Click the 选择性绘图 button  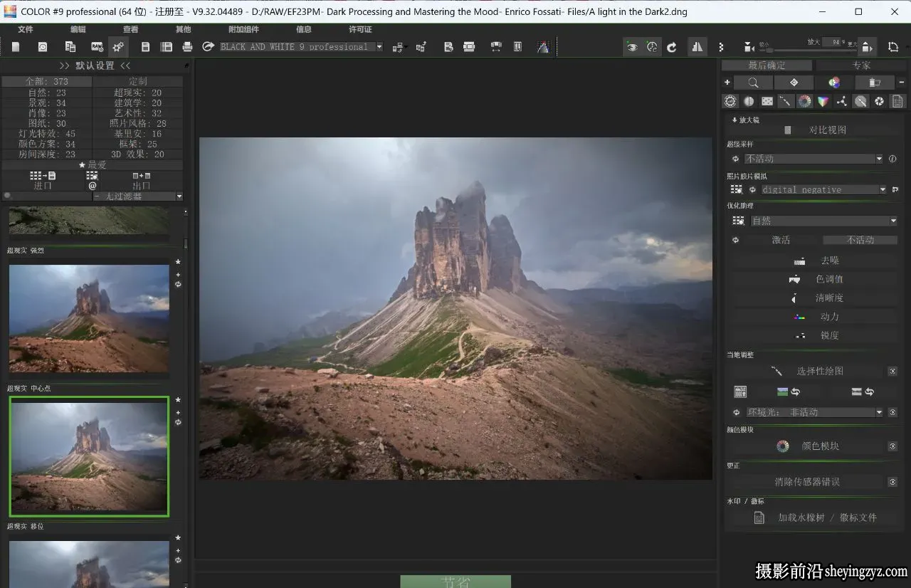point(807,371)
